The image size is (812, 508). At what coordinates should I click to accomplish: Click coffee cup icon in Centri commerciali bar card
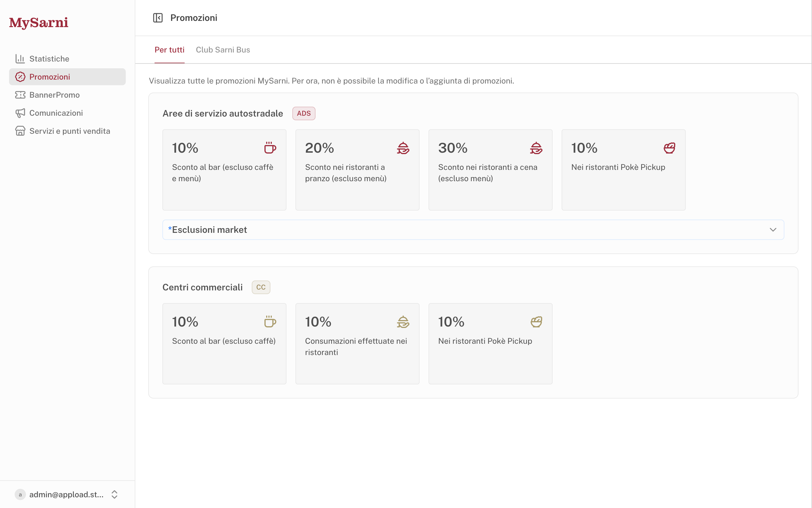pyautogui.click(x=270, y=321)
